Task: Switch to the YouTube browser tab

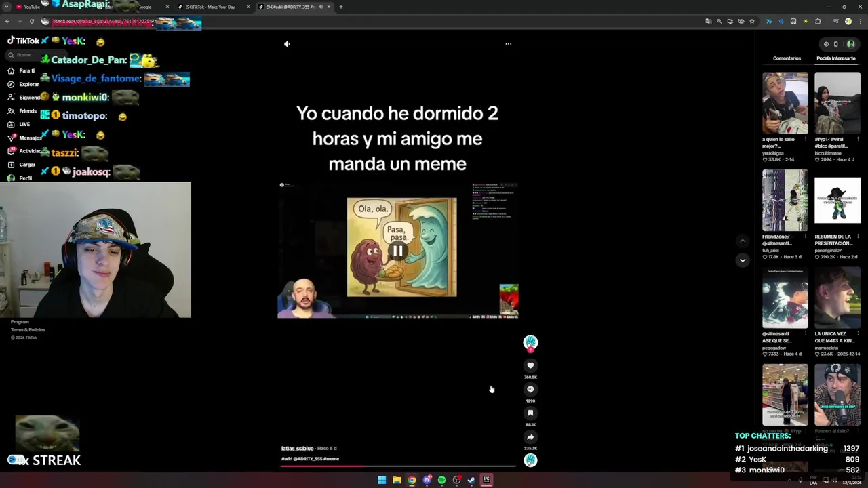Action: (31, 7)
